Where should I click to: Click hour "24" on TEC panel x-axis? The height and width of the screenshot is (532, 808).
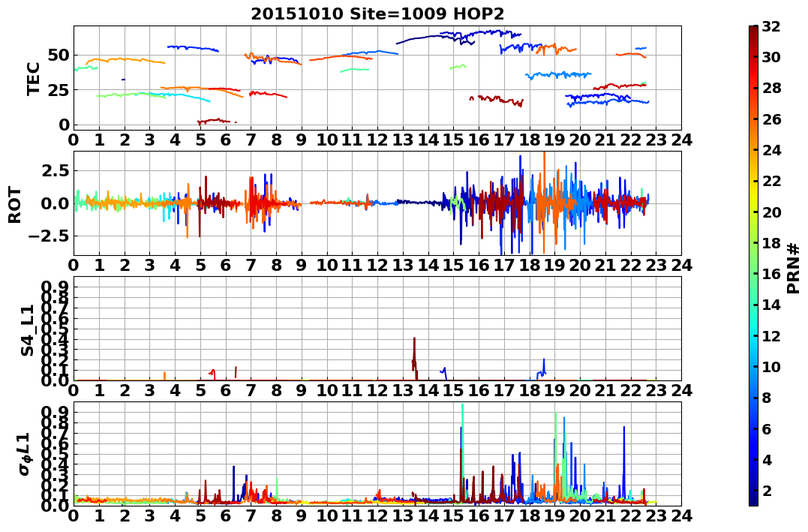click(x=681, y=140)
